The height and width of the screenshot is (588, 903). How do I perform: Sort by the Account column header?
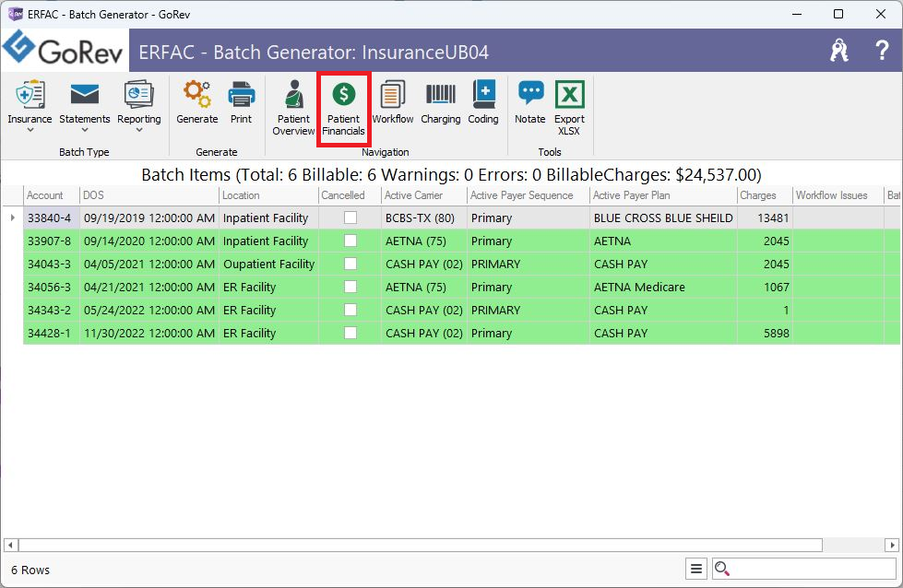coord(52,195)
